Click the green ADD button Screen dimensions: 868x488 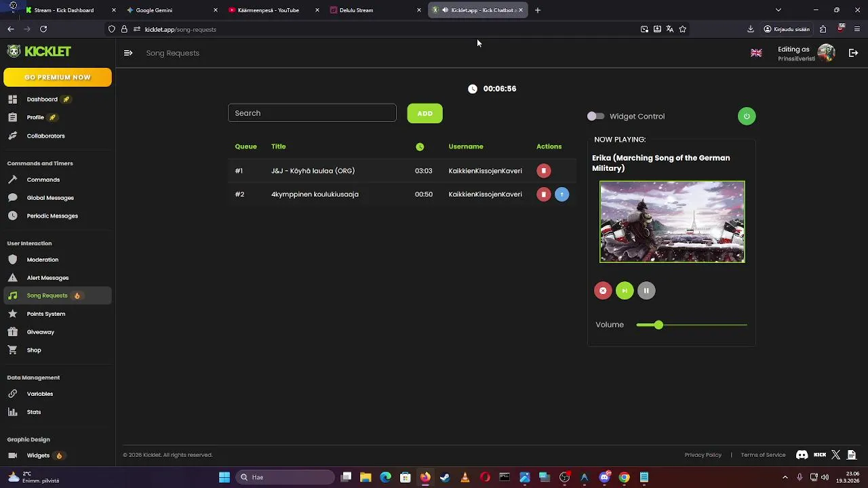[425, 113]
